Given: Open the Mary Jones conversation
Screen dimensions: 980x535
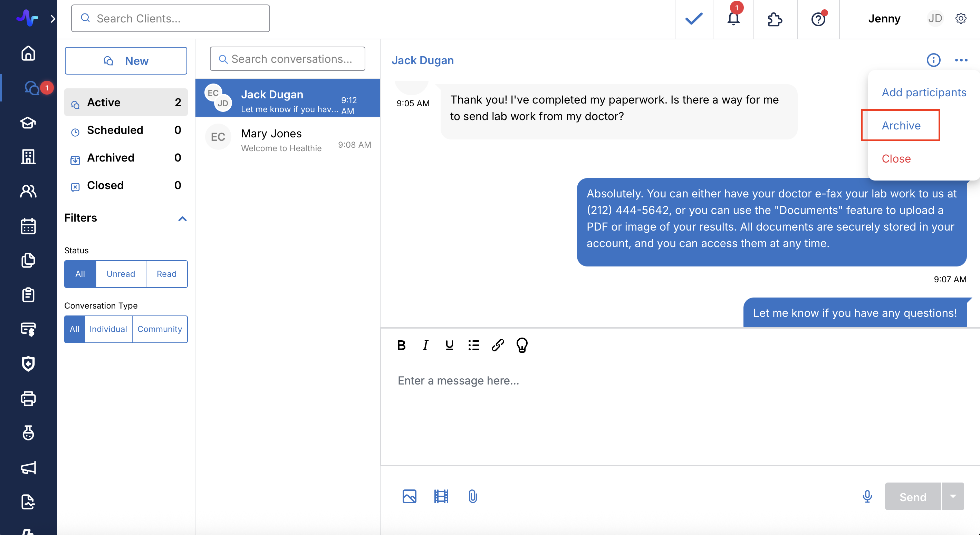Looking at the screenshot, I should tap(288, 139).
